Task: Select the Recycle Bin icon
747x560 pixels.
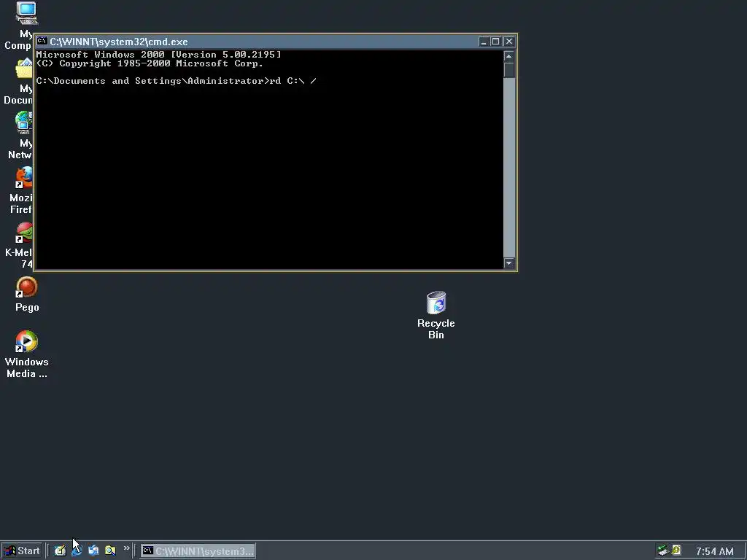Action: (x=436, y=303)
